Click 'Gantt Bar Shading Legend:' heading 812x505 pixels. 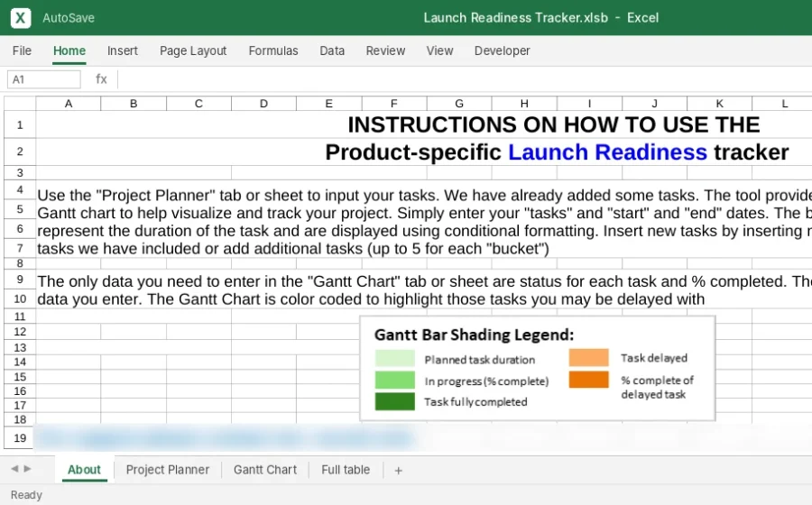(x=474, y=335)
